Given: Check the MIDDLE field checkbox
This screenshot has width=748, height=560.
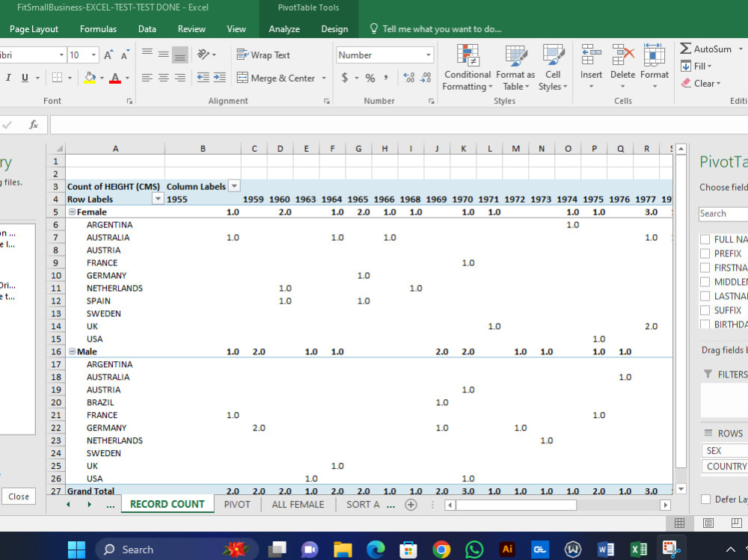Looking at the screenshot, I should 705,282.
